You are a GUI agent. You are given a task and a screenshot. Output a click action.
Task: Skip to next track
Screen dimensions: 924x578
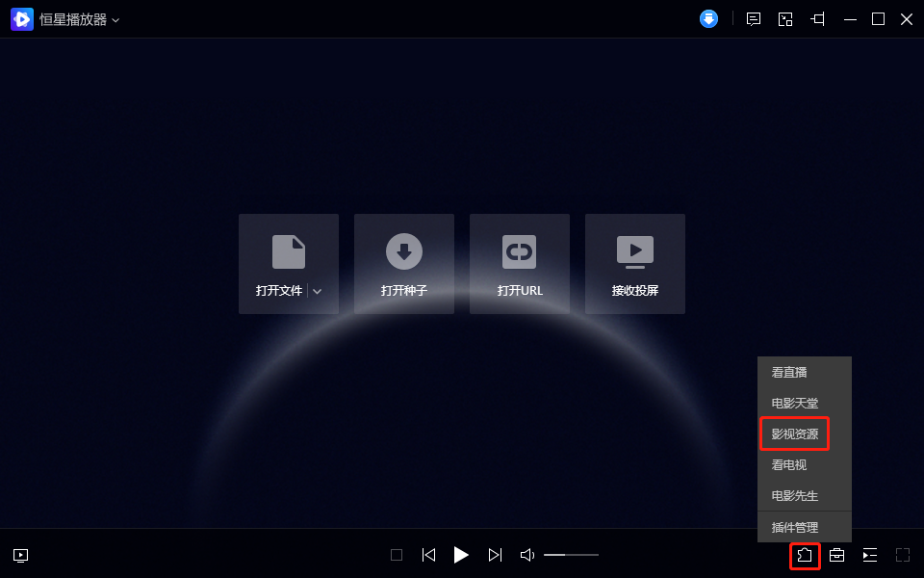pos(495,555)
